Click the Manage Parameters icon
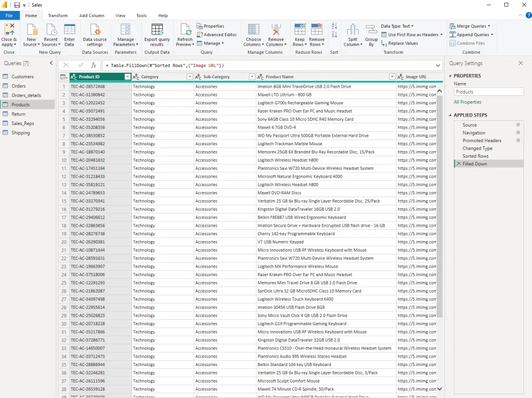Viewport: 532px width, 398px height. (x=126, y=29)
